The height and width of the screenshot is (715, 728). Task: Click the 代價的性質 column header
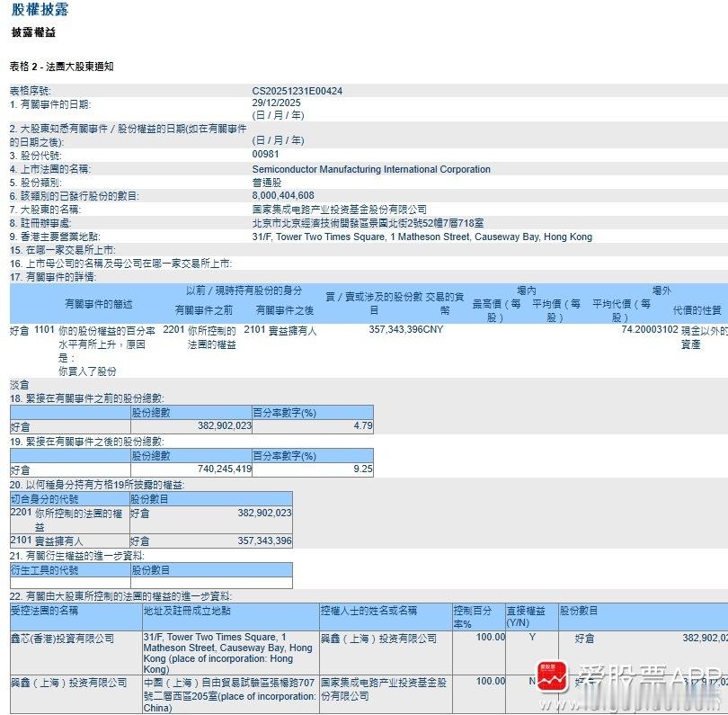click(x=697, y=310)
